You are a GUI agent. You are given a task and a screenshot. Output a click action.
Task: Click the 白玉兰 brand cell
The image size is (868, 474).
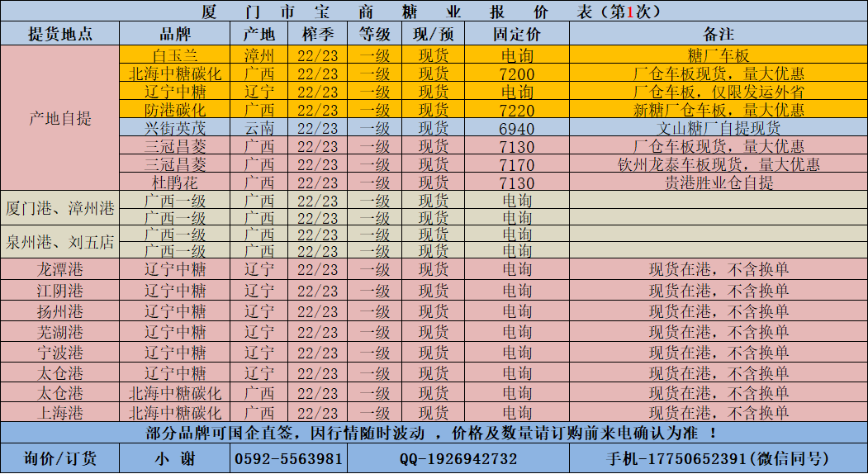point(175,56)
